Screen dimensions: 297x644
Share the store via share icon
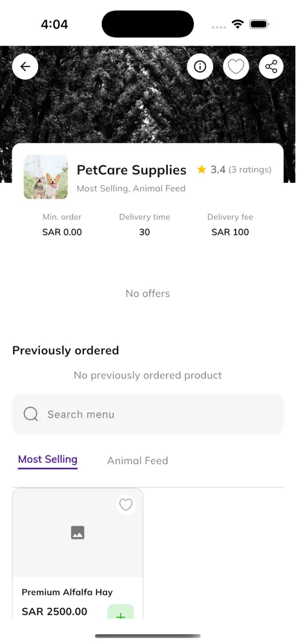[x=271, y=67]
